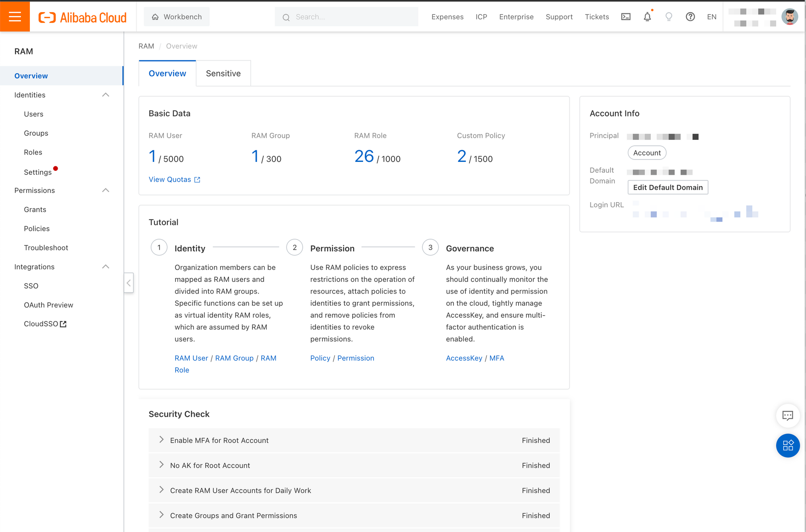The image size is (806, 532).
Task: Click into the Search input field
Action: 351,17
